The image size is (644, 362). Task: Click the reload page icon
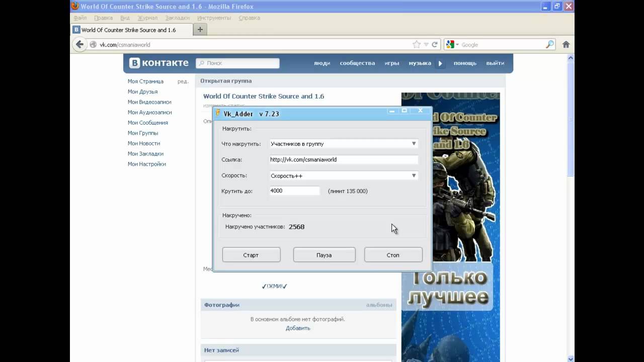point(435,44)
